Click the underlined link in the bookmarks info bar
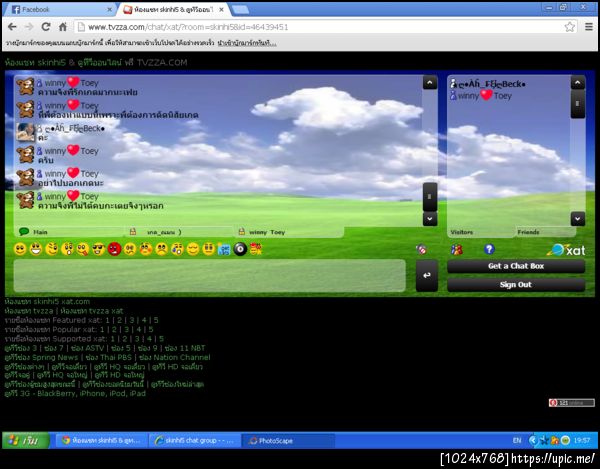 [x=246, y=43]
